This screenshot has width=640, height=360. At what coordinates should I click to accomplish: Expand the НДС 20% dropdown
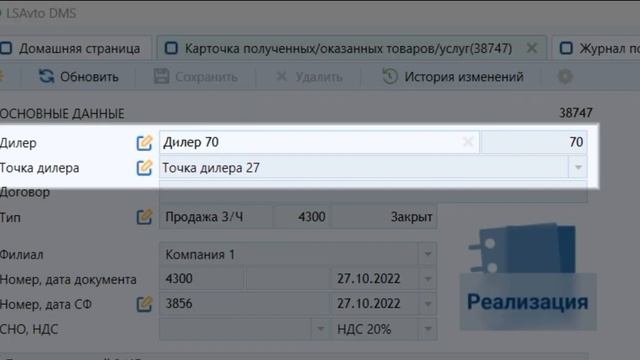(427, 329)
